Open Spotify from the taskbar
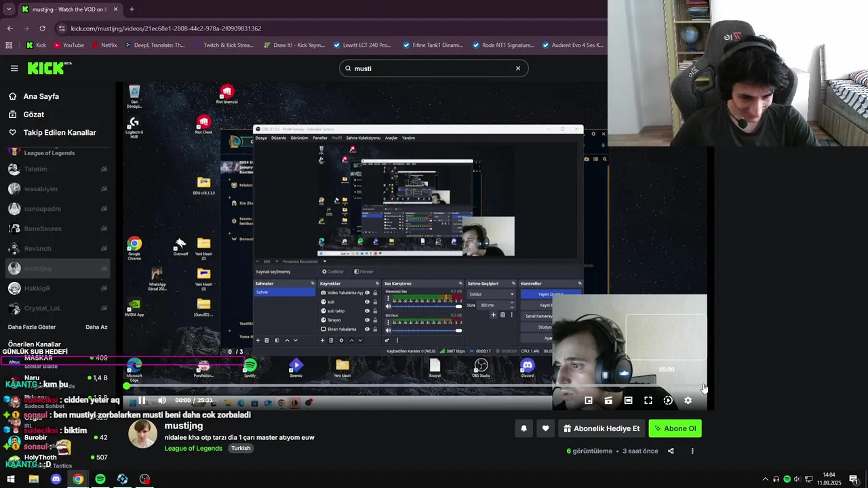Viewport: 868px width, 488px height. 100,479
